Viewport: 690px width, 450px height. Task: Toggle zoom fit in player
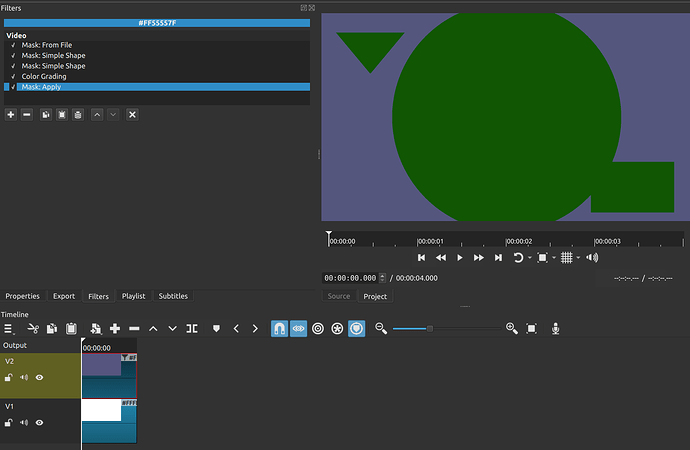[x=543, y=258]
